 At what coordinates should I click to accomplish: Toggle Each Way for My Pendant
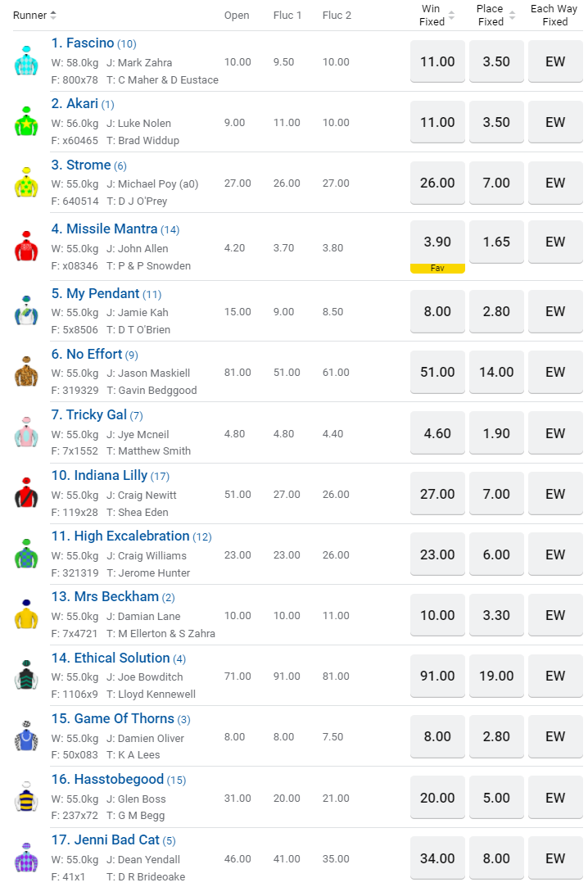(555, 311)
